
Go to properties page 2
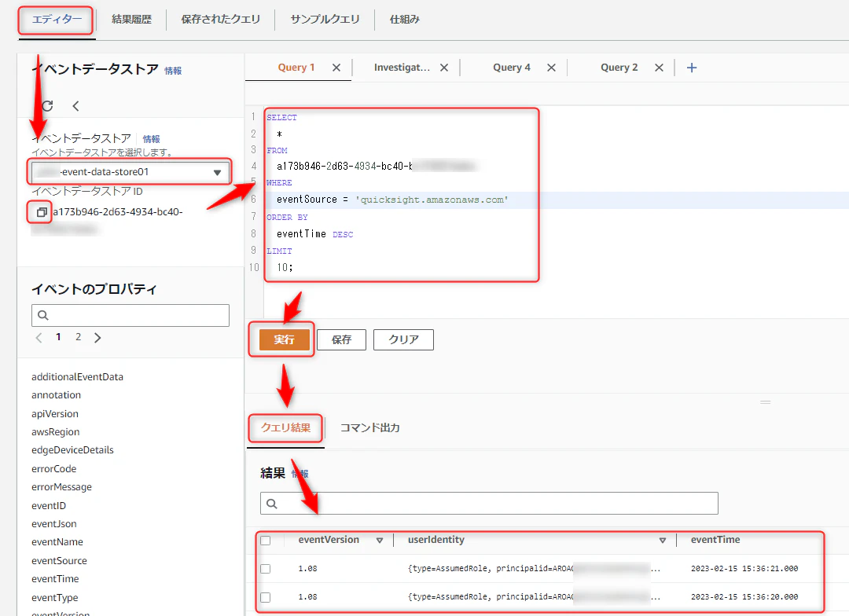click(x=78, y=337)
